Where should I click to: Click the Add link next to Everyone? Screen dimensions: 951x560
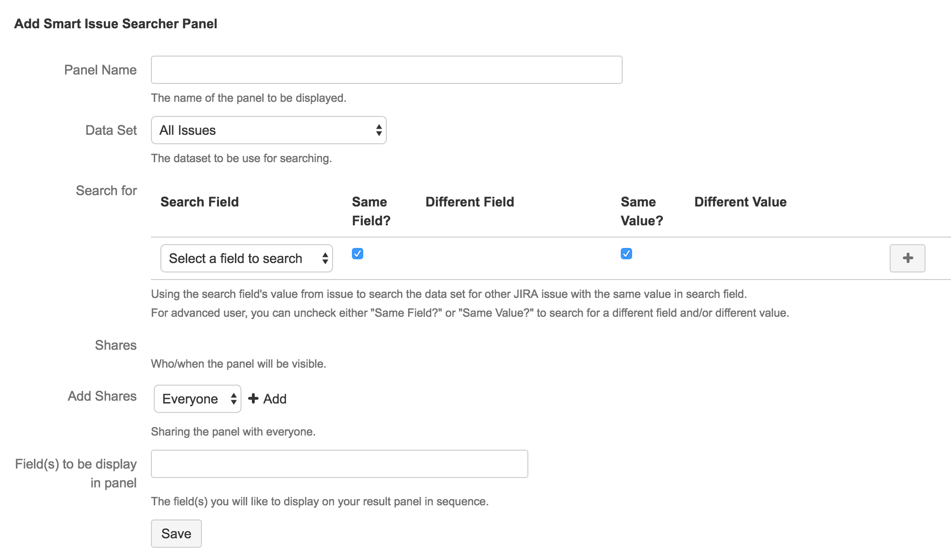(x=274, y=398)
